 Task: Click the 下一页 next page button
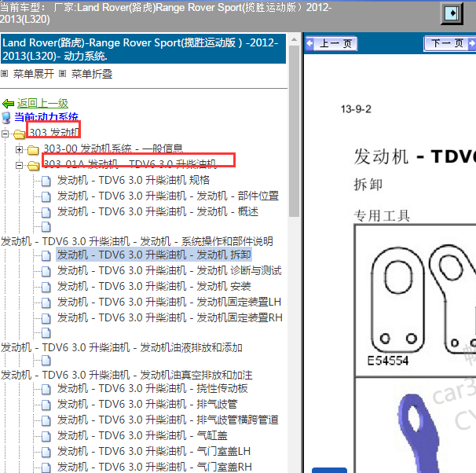pos(449,44)
